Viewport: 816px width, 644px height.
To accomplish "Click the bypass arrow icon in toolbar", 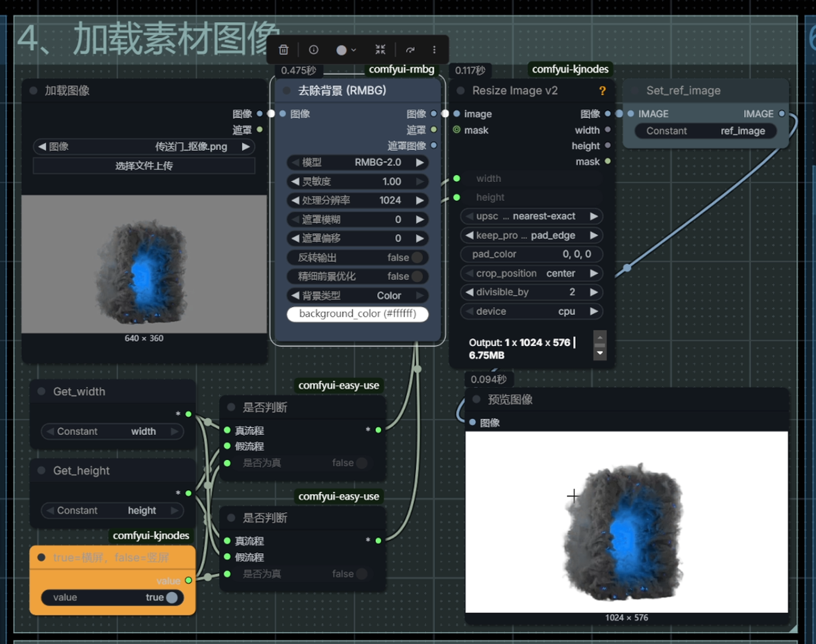I will coord(410,50).
